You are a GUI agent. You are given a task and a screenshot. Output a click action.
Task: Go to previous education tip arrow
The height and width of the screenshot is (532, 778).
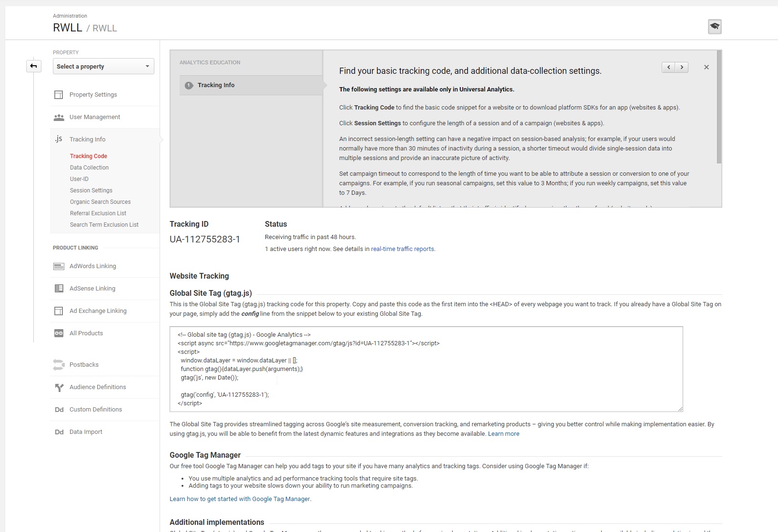pos(668,67)
